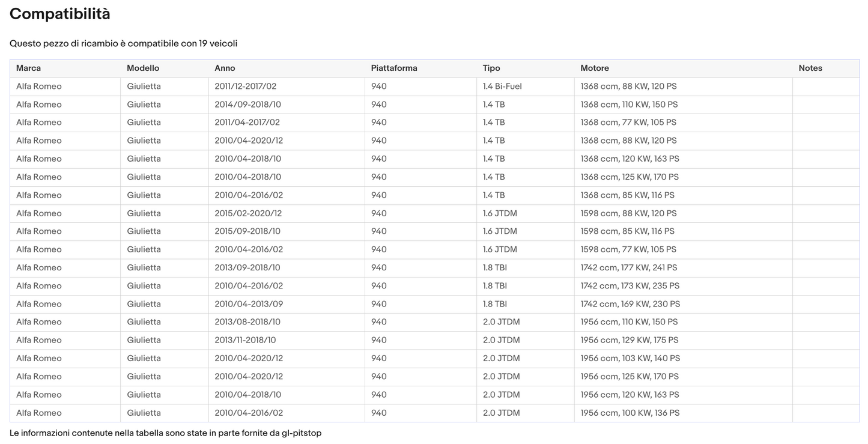Select engine cell 1956 ccm, 129 KW, 175 PS
The height and width of the screenshot is (444, 868).
point(630,340)
